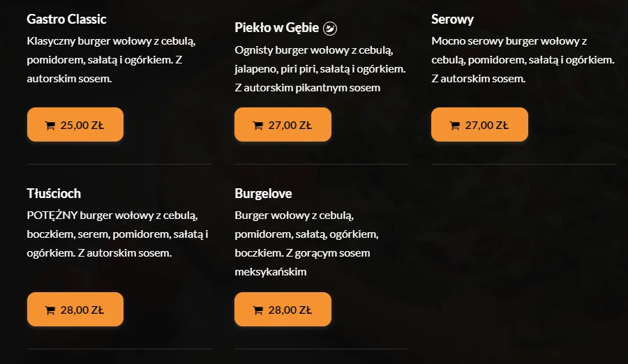The width and height of the screenshot is (628, 364).
Task: Click the spicy chili icon beside Piekło w Gębie
Action: tap(331, 29)
